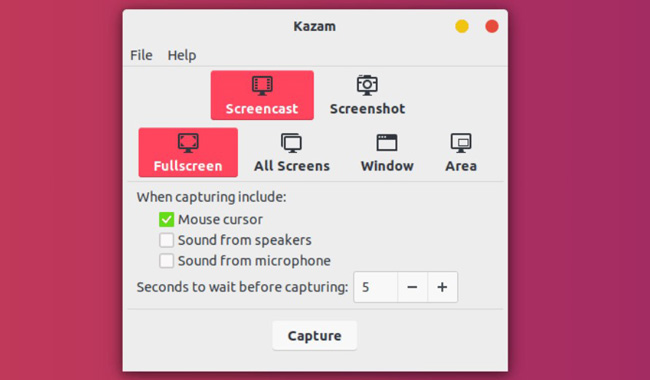
Task: Pick the Window capture icon
Action: [x=387, y=143]
